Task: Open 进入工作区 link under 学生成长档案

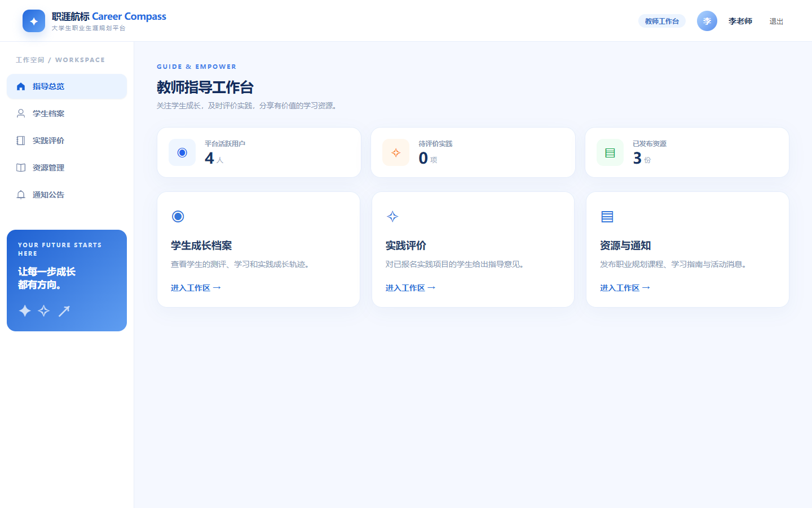Action: [x=196, y=288]
